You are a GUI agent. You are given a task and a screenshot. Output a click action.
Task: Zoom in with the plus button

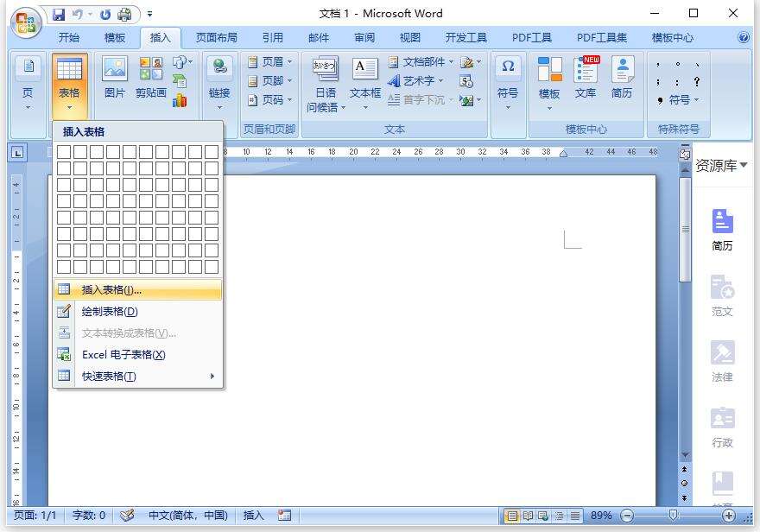[x=729, y=516]
